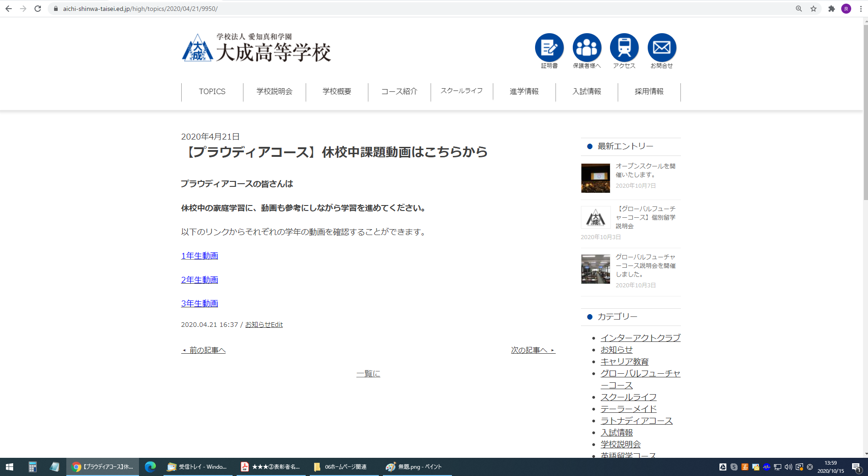Open the TOPICS menu
Screen dimensions: 868x476
tap(212, 91)
